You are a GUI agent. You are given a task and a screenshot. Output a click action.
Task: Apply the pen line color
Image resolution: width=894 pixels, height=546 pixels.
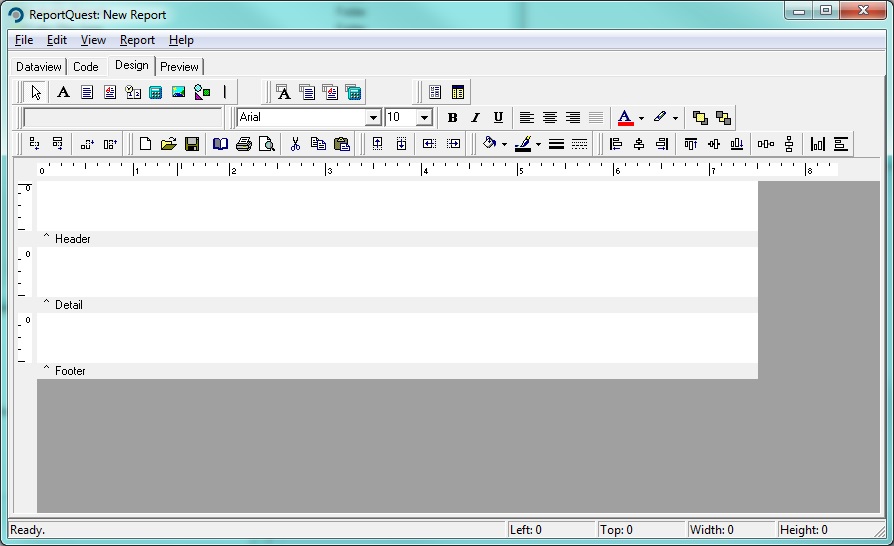click(523, 144)
